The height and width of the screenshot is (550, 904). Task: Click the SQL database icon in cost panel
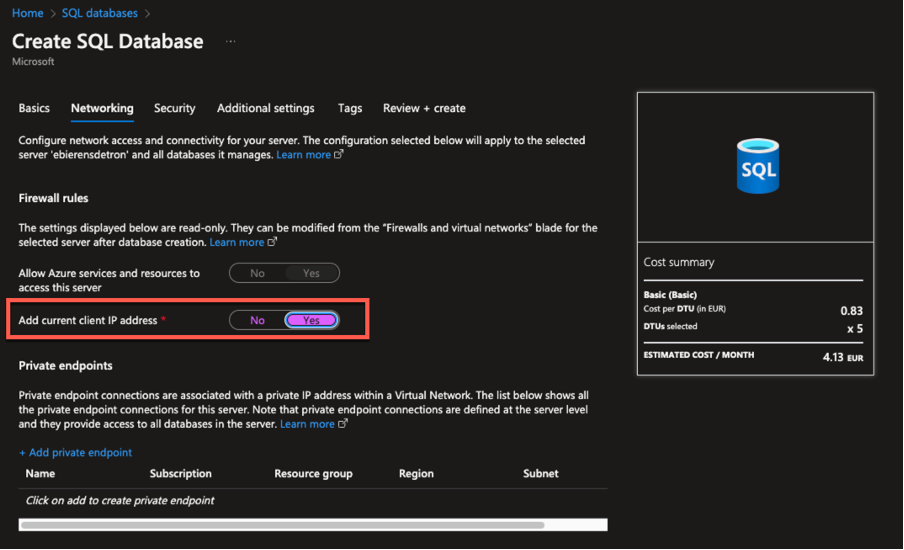click(758, 166)
